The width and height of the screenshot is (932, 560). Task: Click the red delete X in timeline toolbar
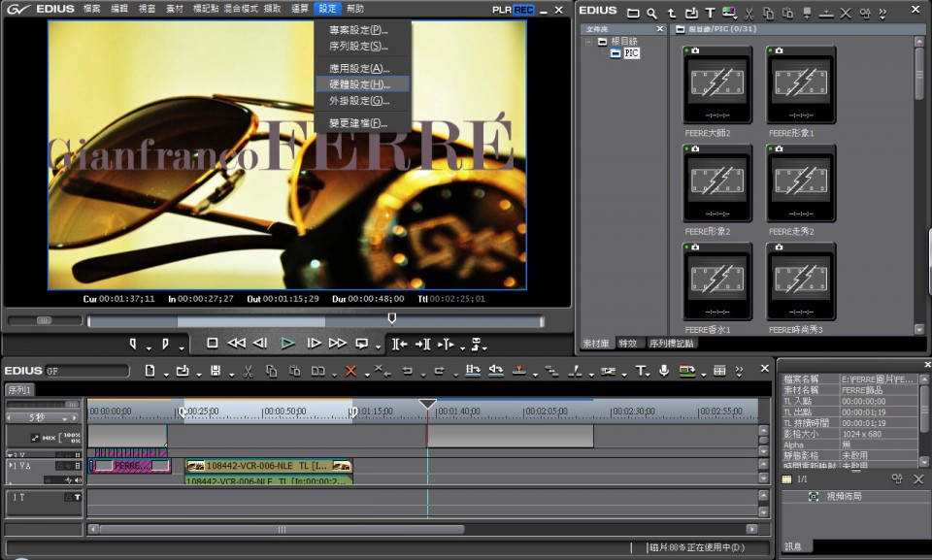[351, 371]
